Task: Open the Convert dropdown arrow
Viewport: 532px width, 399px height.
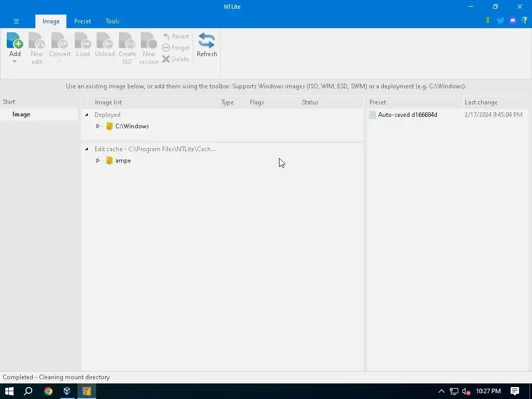Action: point(59,61)
